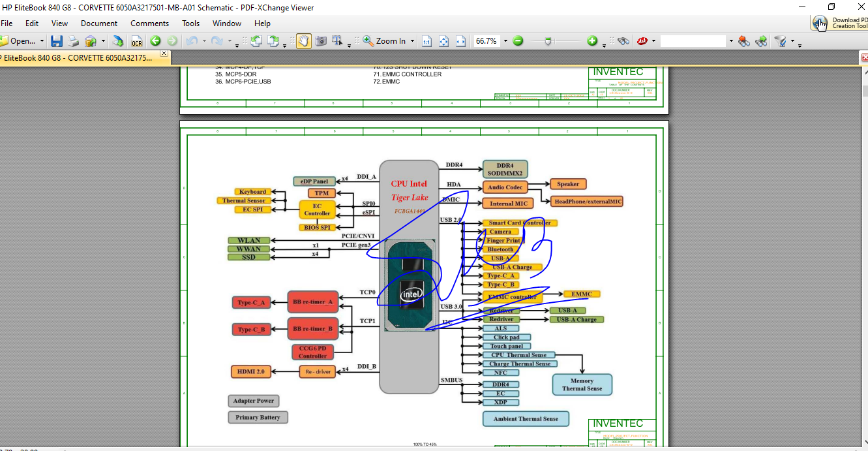Screen dimensions: 868x451
Task: Click the email document icon
Action: (x=91, y=41)
